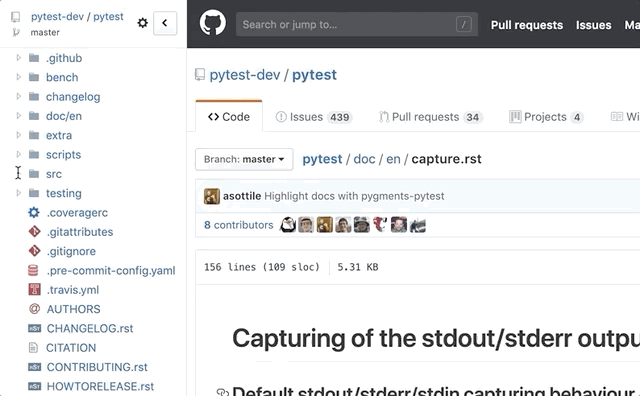Click the .coveragerc gear file icon

pyautogui.click(x=34, y=212)
